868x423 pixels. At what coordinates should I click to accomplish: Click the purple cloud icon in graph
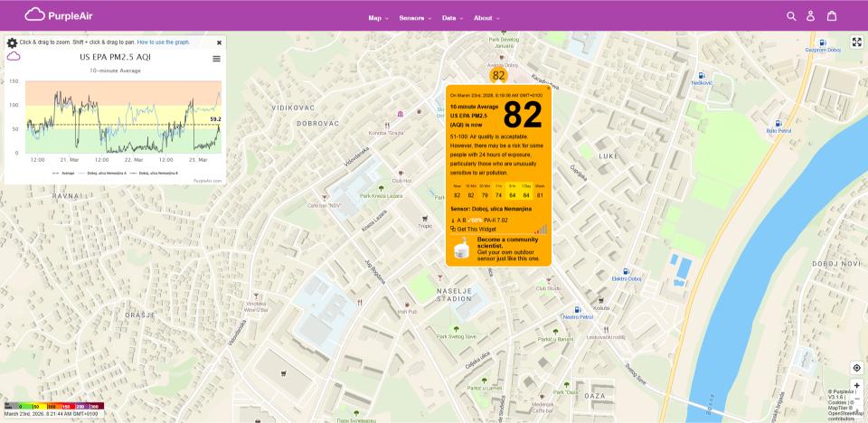[x=14, y=56]
